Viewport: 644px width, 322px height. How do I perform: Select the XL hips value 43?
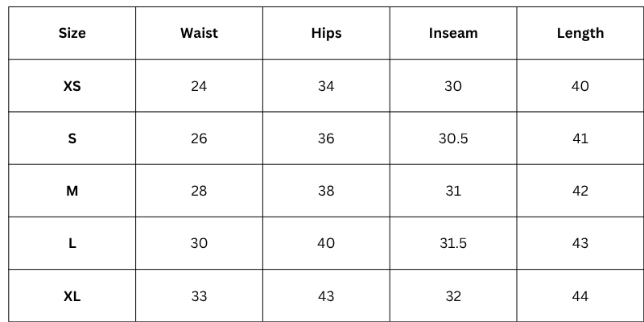coord(326,296)
